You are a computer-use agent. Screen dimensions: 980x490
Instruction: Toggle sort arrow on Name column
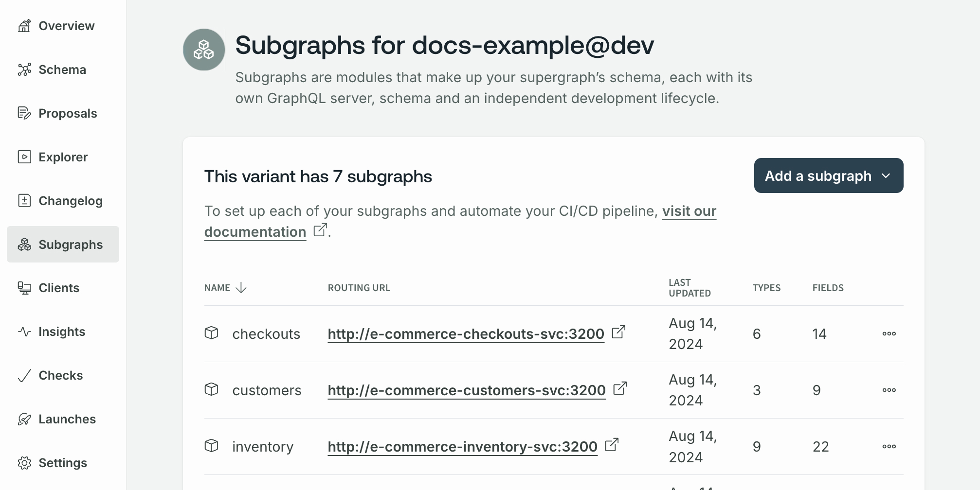[x=241, y=288]
